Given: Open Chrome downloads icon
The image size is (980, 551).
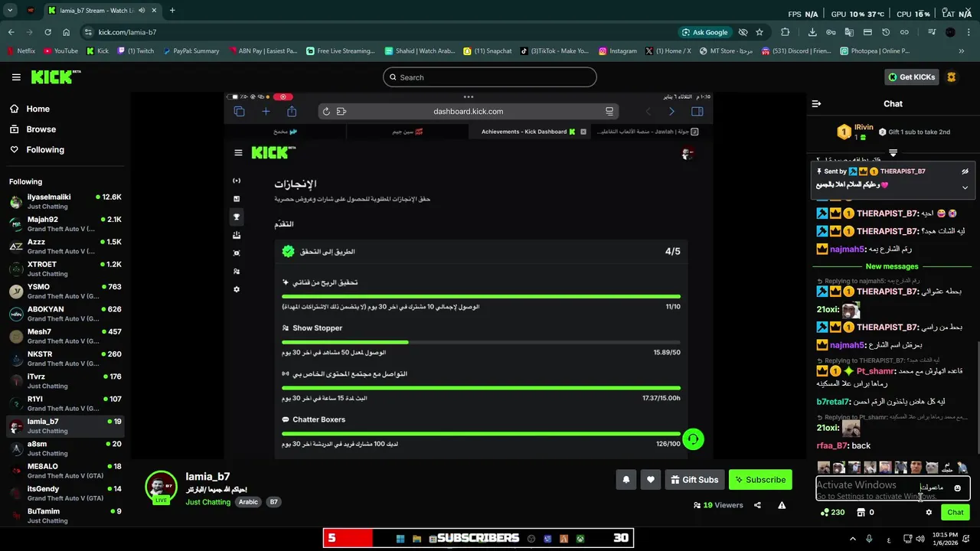Looking at the screenshot, I should click(x=812, y=32).
